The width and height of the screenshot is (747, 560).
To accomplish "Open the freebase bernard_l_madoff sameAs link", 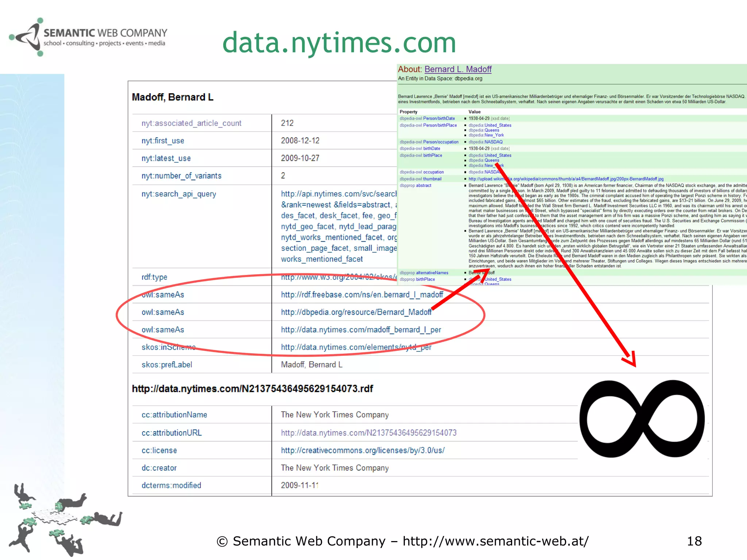I will pyautogui.click(x=362, y=295).
